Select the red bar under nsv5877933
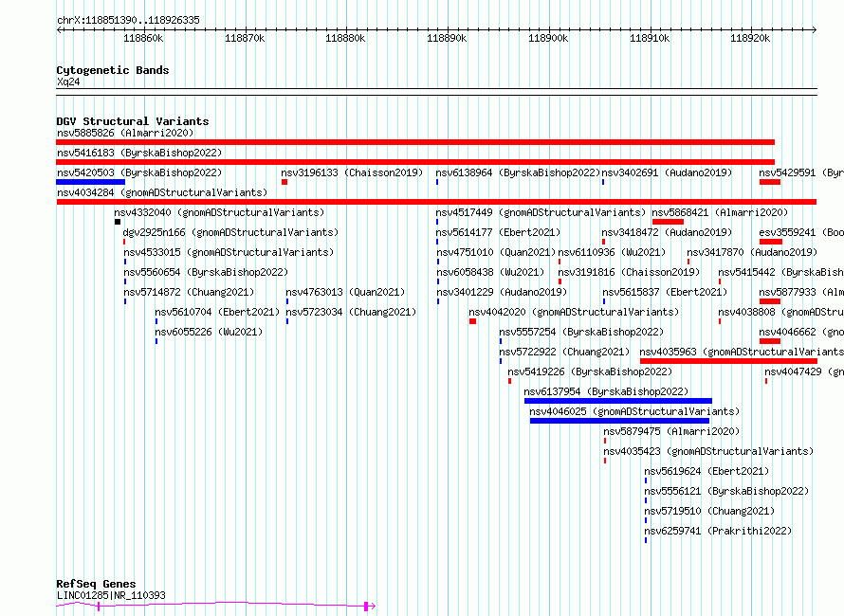844x616 pixels. coord(770,301)
